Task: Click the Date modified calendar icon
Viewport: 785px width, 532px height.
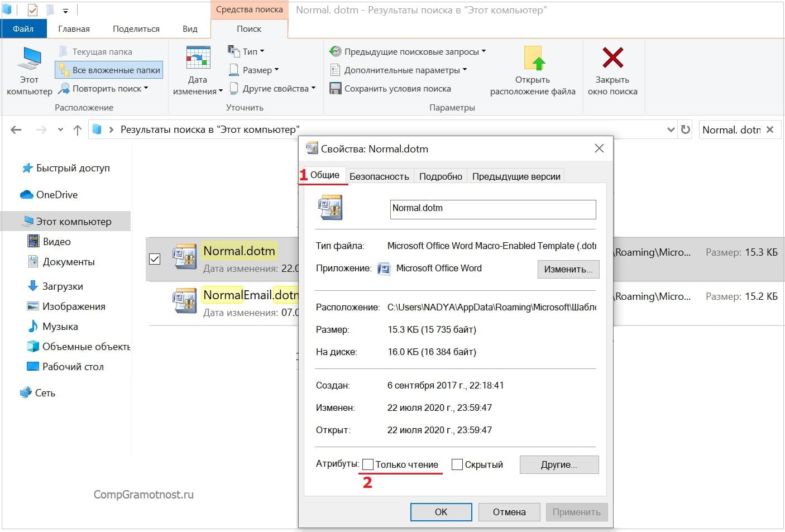Action: (198, 58)
